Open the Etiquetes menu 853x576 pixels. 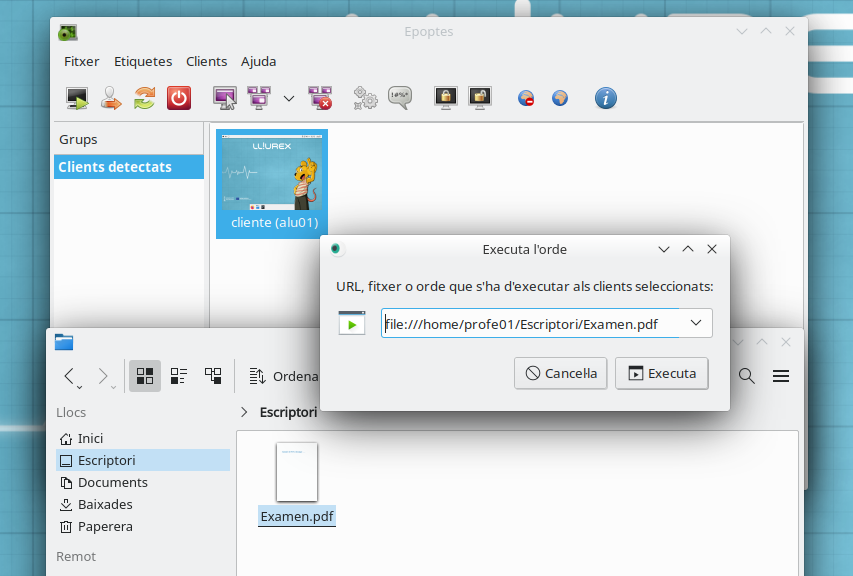pos(143,61)
